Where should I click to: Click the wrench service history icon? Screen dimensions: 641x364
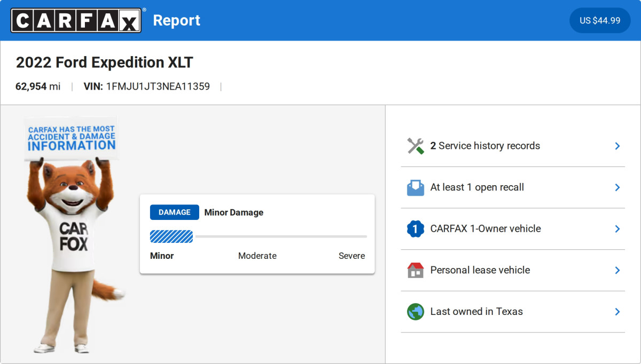[415, 146]
